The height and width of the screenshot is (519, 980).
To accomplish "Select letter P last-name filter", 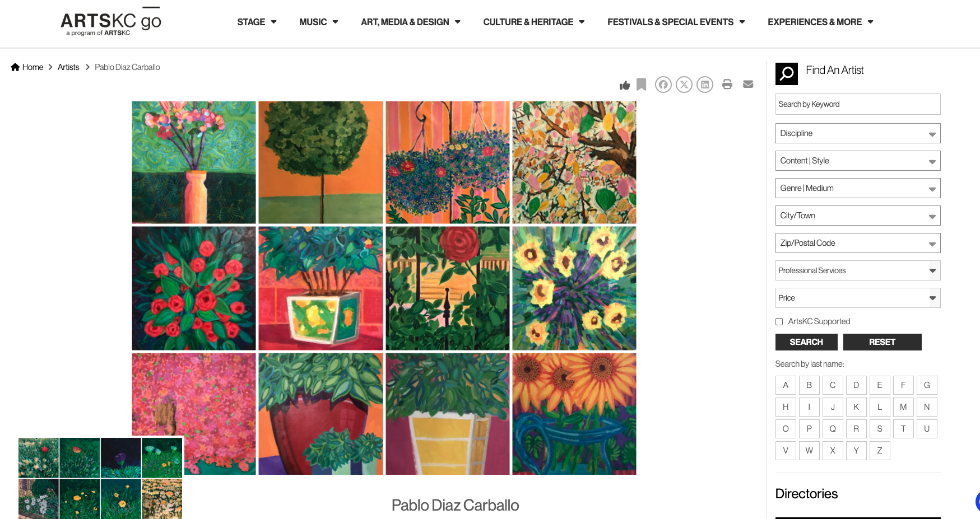I will point(809,429).
